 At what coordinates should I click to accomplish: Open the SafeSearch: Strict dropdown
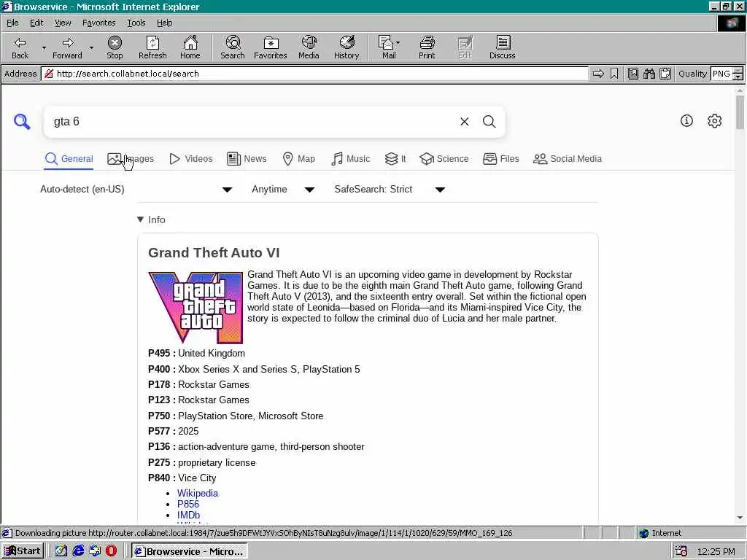point(390,190)
